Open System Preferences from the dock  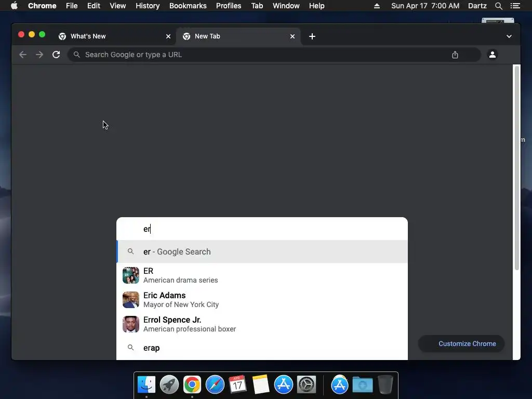(307, 384)
